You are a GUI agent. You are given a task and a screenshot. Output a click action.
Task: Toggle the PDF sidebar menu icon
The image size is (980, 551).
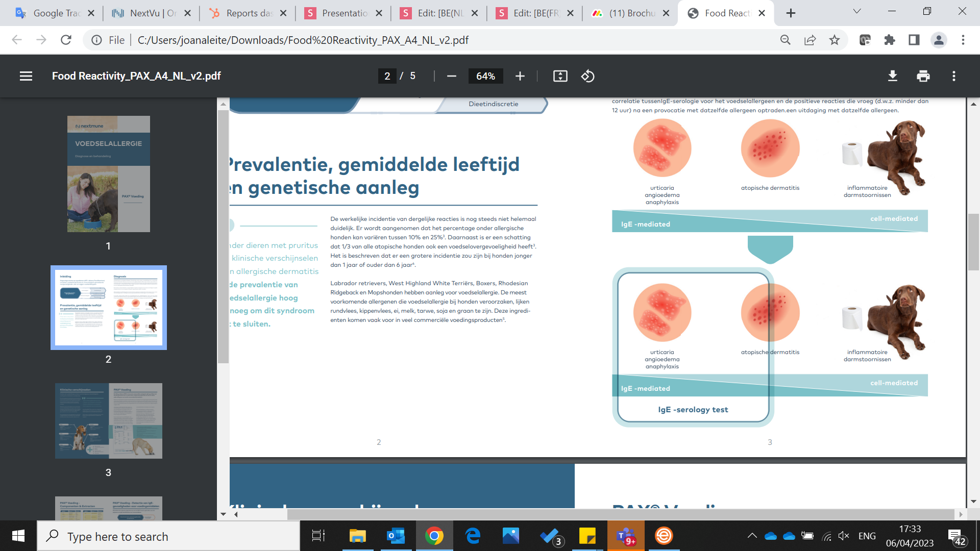pos(26,76)
